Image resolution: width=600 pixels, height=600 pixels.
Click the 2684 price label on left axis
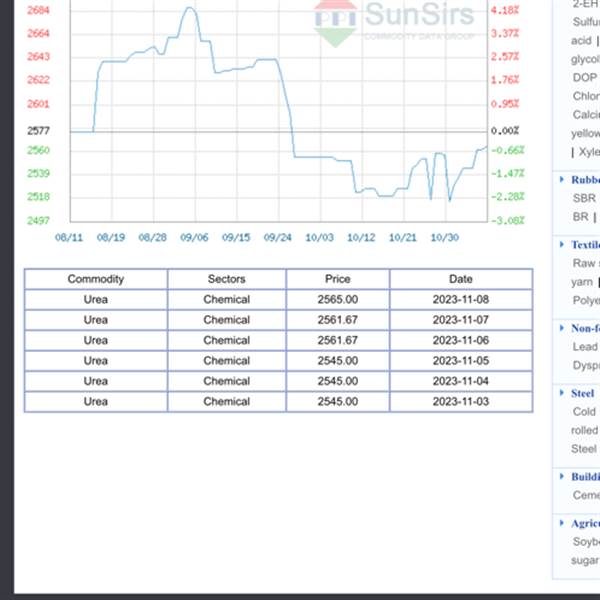point(38,10)
